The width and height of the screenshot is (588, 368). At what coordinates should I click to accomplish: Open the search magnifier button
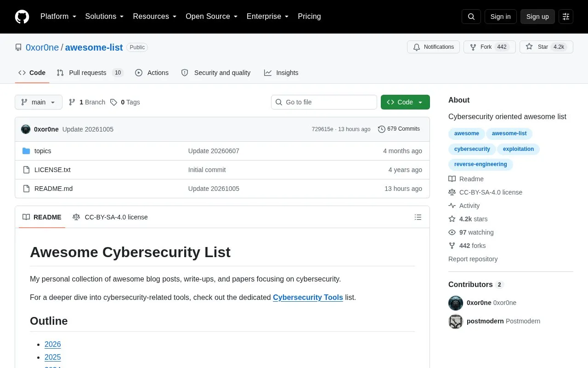coord(471,17)
